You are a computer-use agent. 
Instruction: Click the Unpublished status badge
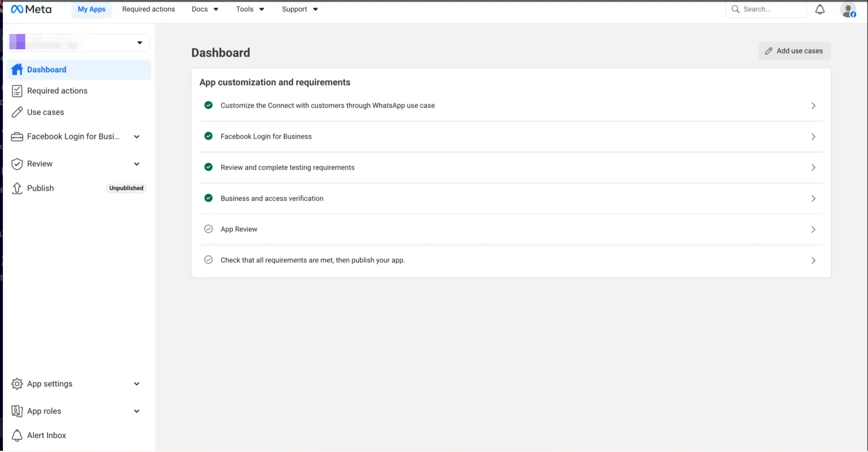pyautogui.click(x=126, y=188)
